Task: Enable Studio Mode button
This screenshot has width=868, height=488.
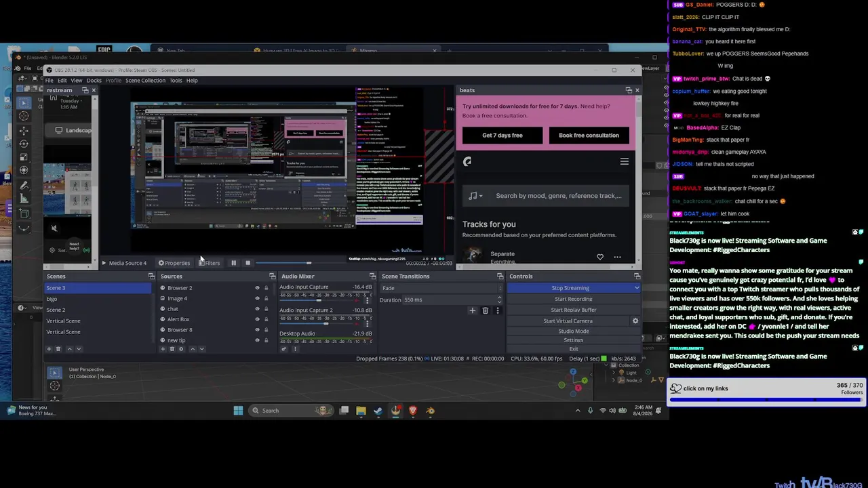Action: pyautogui.click(x=574, y=331)
